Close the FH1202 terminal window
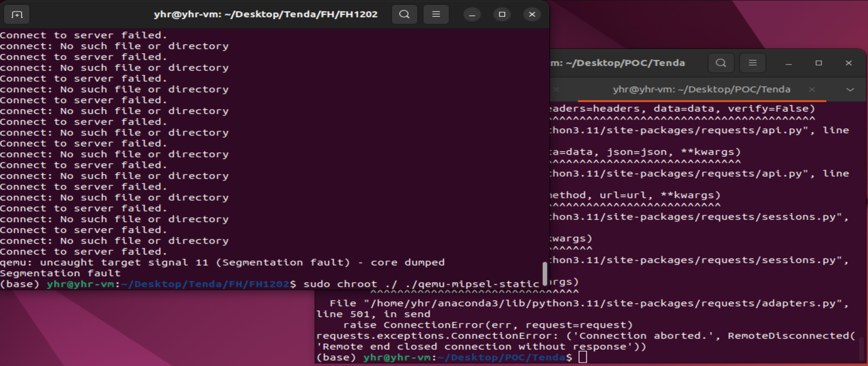This screenshot has width=868, height=366. pyautogui.click(x=532, y=14)
